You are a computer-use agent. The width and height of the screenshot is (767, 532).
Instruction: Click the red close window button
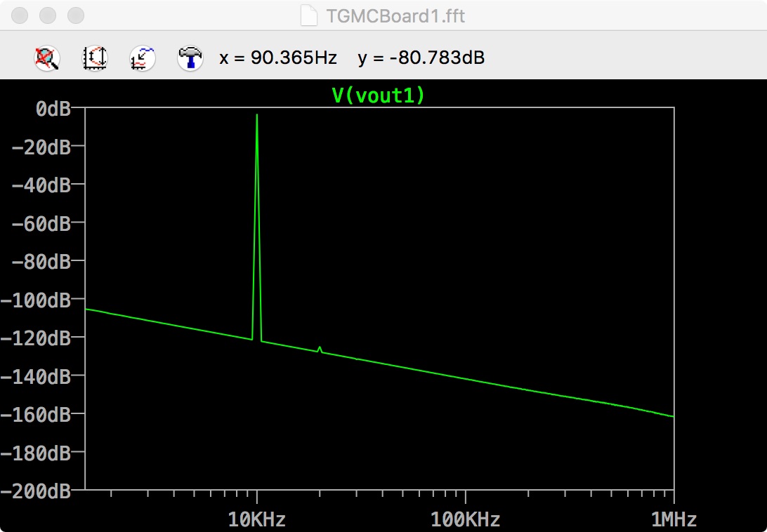(x=20, y=15)
